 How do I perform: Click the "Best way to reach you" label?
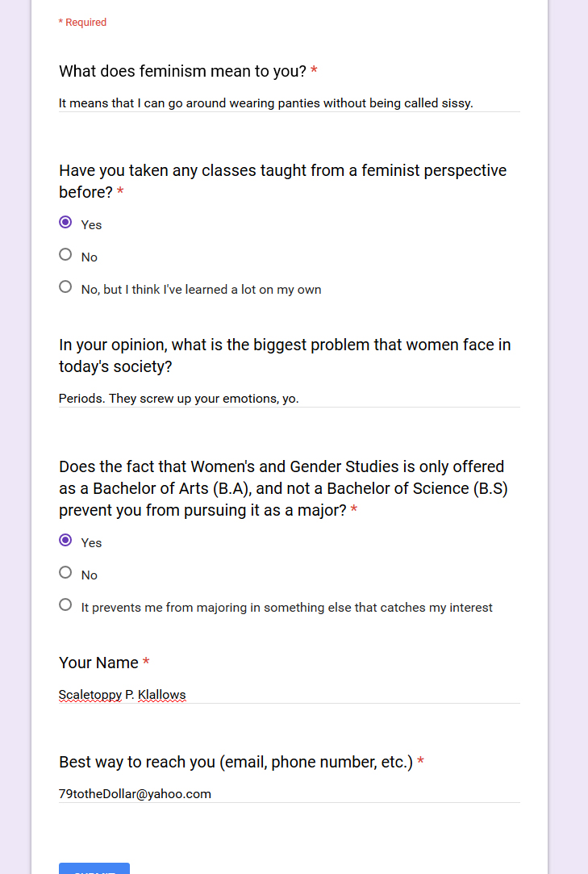pyautogui.click(x=236, y=762)
